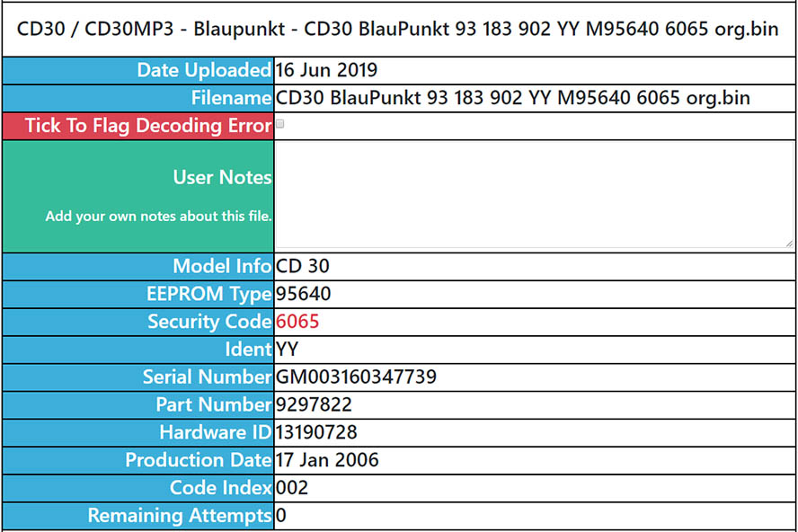Click the Model Info value CD 30
The image size is (798, 532).
click(303, 266)
